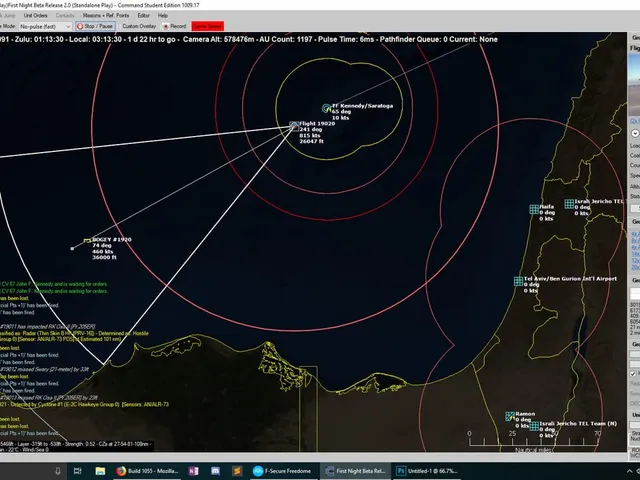Open the Editor menu
640x480 pixels.
tap(143, 16)
